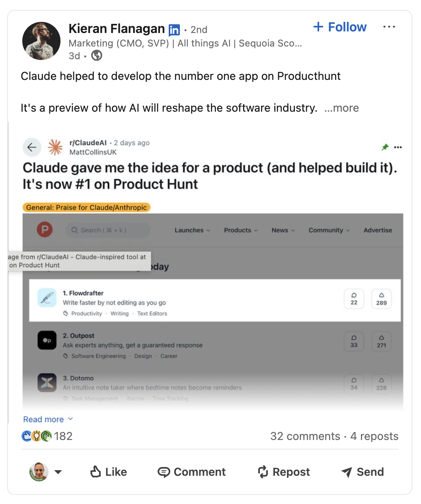This screenshot has width=421, height=504.
Task: Click the LinkedIn badge icon beside name
Action: (174, 30)
